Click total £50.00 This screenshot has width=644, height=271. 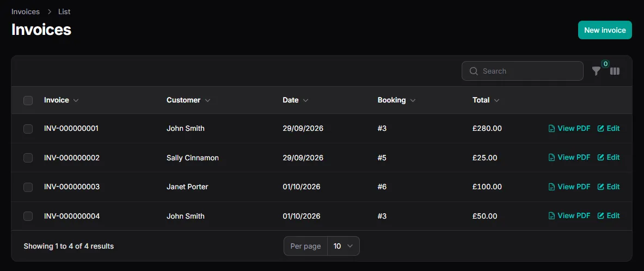485,216
